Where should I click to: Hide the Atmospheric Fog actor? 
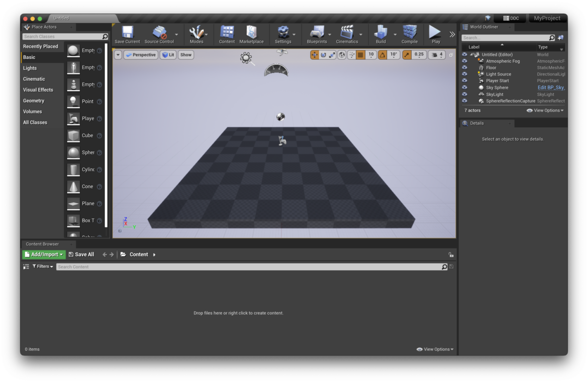click(465, 61)
